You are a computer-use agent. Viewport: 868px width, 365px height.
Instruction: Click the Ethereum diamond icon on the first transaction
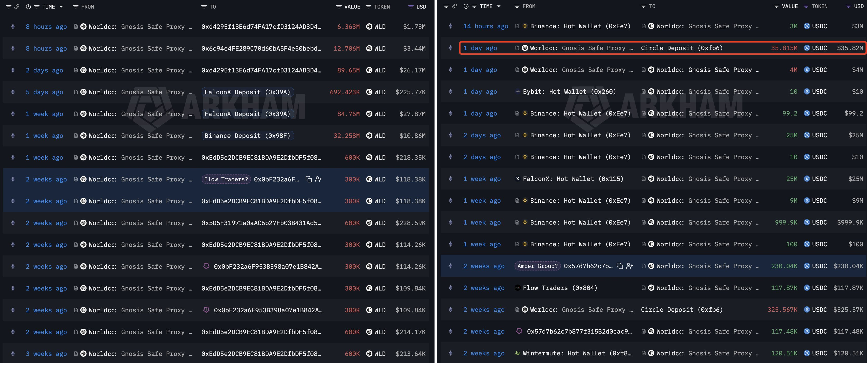click(13, 26)
